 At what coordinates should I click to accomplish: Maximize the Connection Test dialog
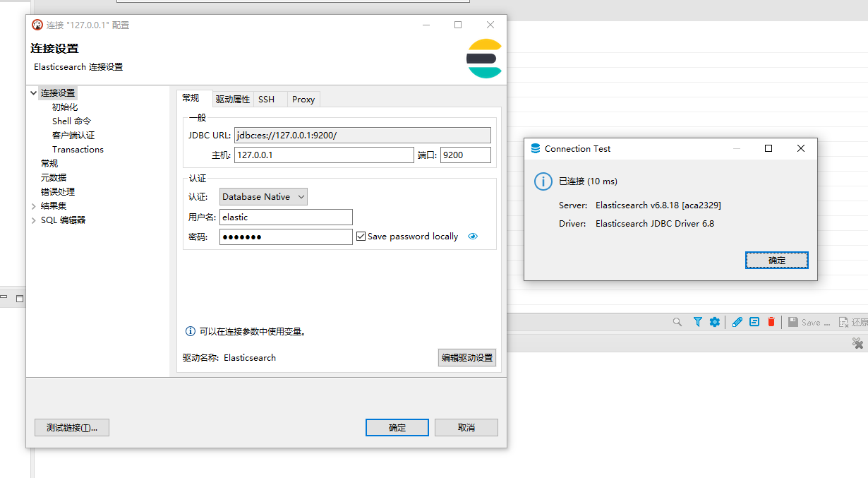[768, 148]
